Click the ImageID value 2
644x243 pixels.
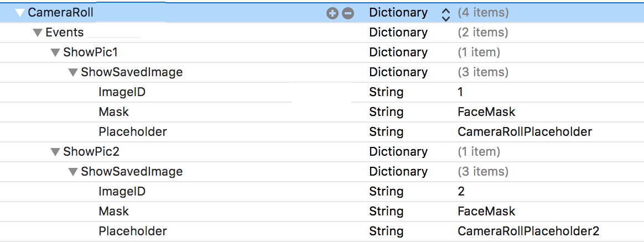[461, 191]
